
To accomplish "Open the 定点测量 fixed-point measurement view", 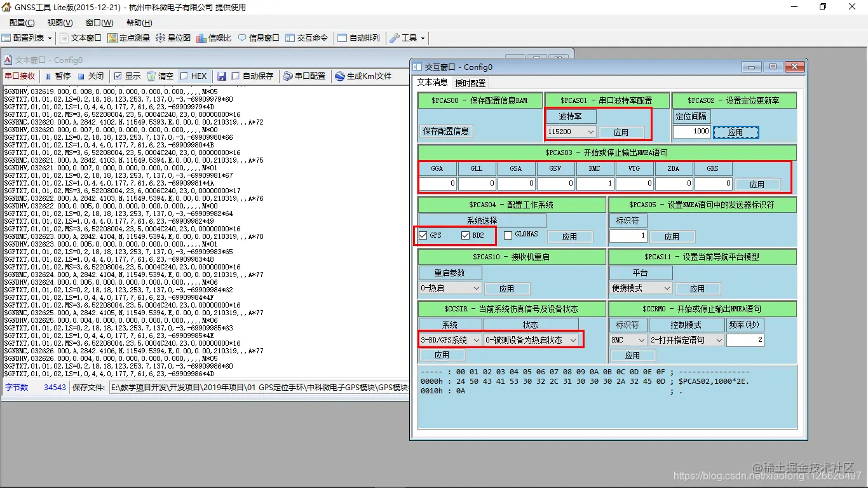I will pyautogui.click(x=129, y=38).
